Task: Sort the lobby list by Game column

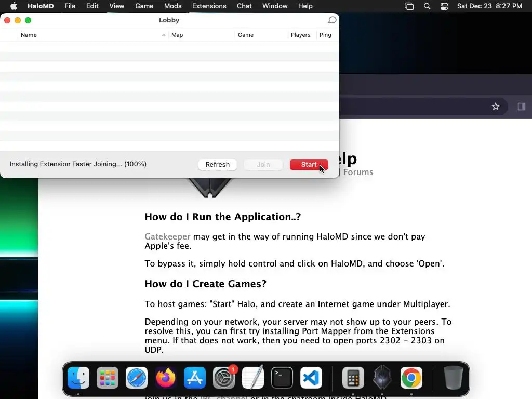Action: click(261, 35)
